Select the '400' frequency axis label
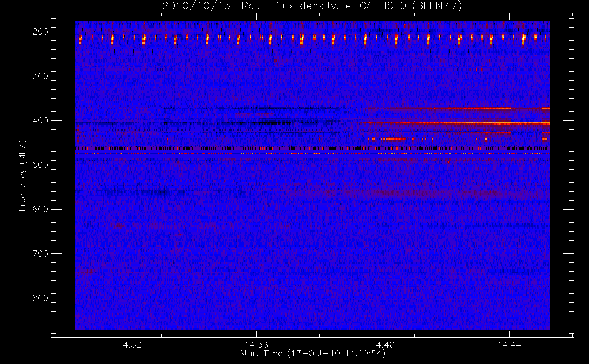 pyautogui.click(x=40, y=120)
